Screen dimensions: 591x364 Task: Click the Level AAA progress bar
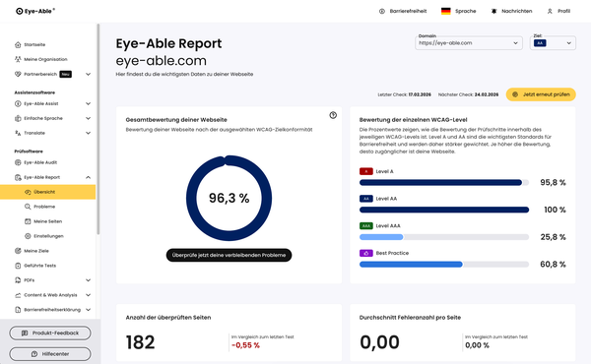444,237
